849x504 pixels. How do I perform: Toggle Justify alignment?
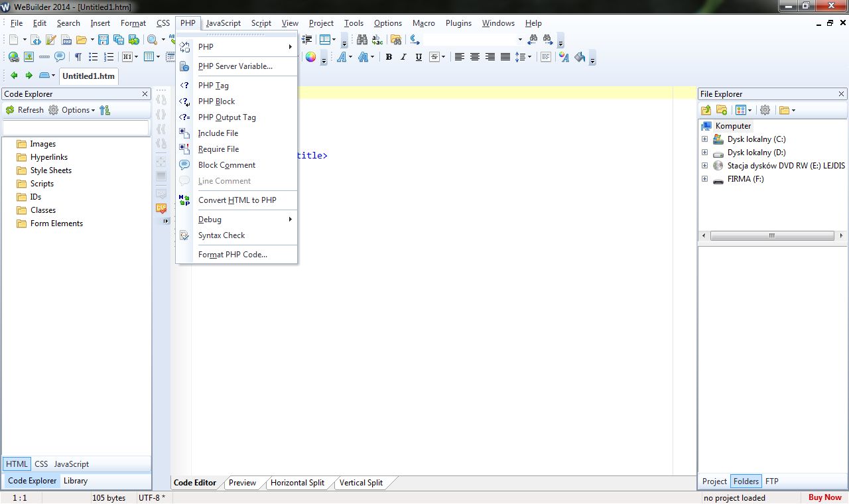tap(505, 57)
